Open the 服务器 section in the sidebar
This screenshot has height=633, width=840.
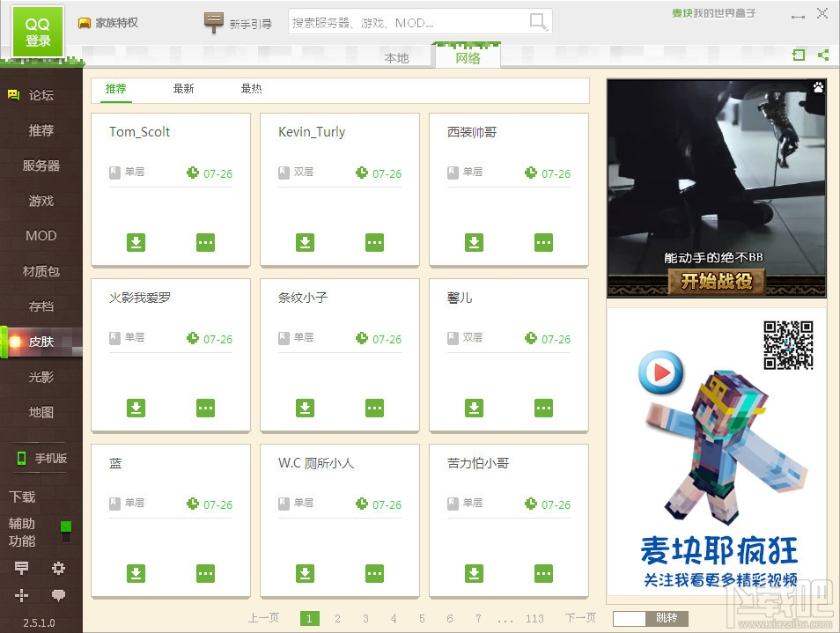coord(40,165)
